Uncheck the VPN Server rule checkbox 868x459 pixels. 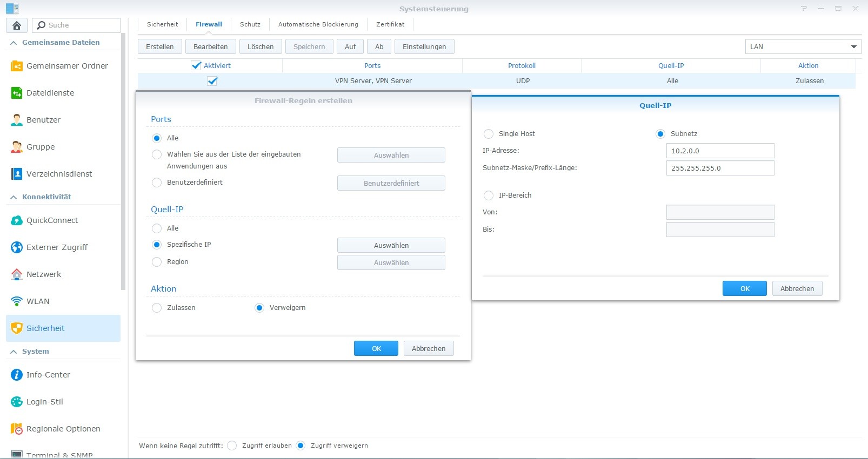212,81
